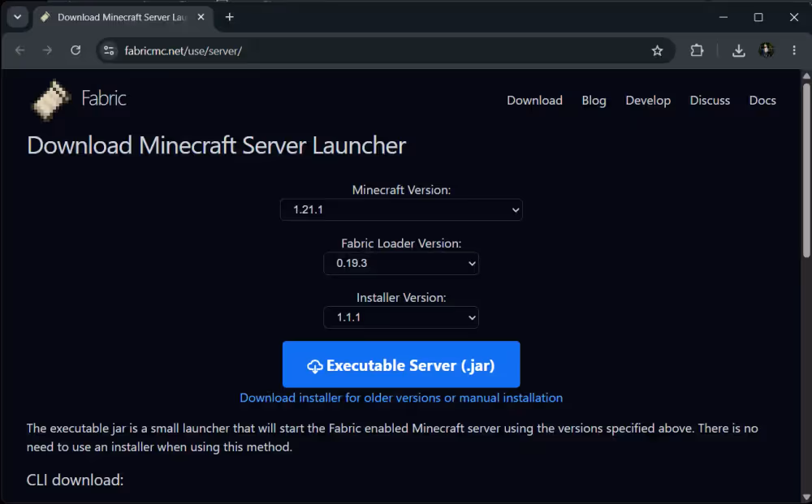Click the 'Fabric Loader Version:' label
The width and height of the screenshot is (812, 504).
(401, 243)
